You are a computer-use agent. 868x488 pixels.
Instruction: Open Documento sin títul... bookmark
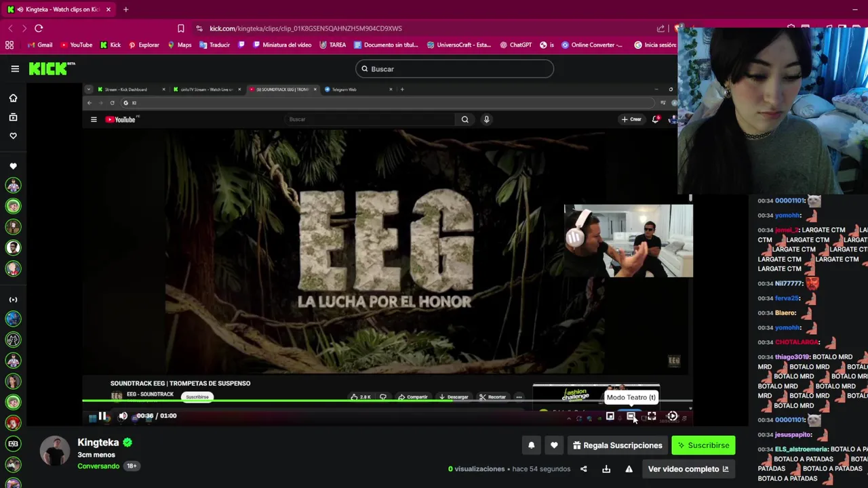click(x=385, y=45)
